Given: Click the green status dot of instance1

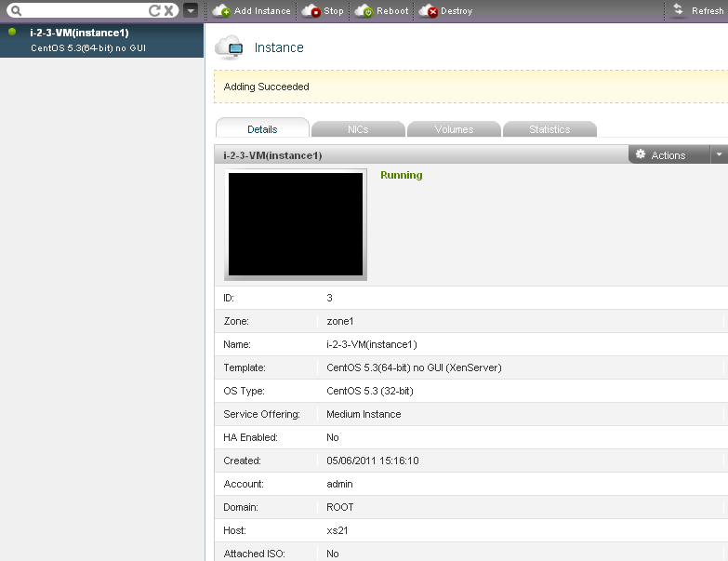Looking at the screenshot, I should [x=12, y=32].
